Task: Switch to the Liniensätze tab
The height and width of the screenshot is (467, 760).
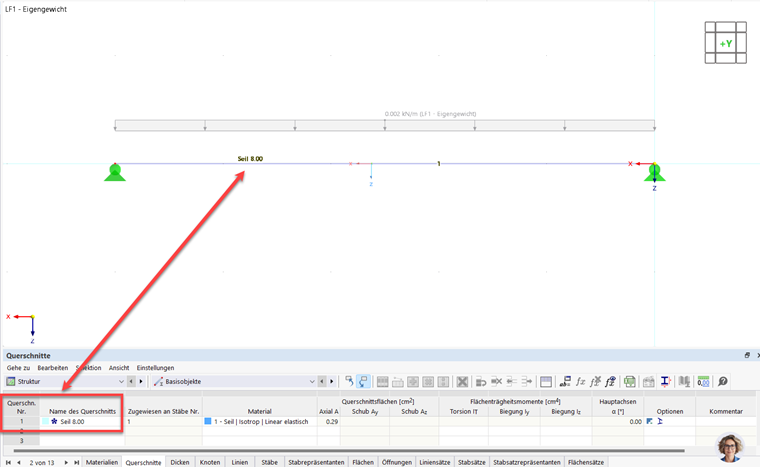Action: coord(435,462)
